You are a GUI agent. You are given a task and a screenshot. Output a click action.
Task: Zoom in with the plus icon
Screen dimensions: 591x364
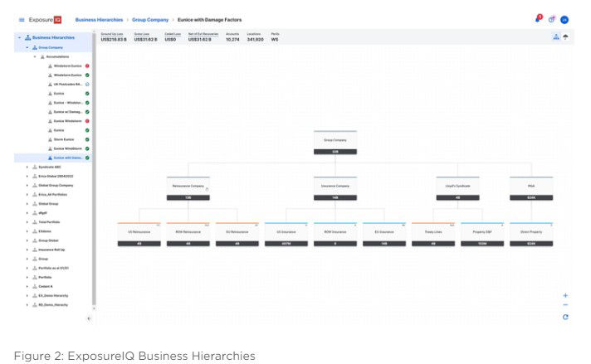565,295
